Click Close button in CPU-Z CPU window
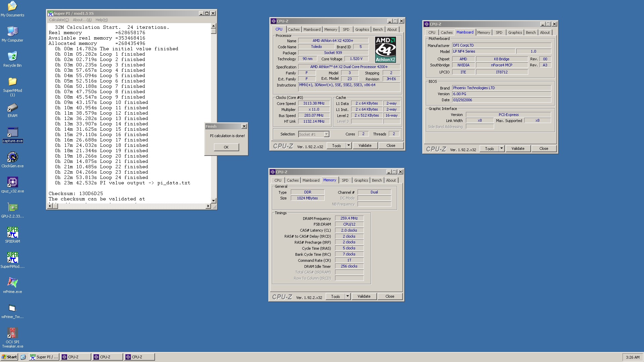The width and height of the screenshot is (644, 362). pyautogui.click(x=391, y=145)
